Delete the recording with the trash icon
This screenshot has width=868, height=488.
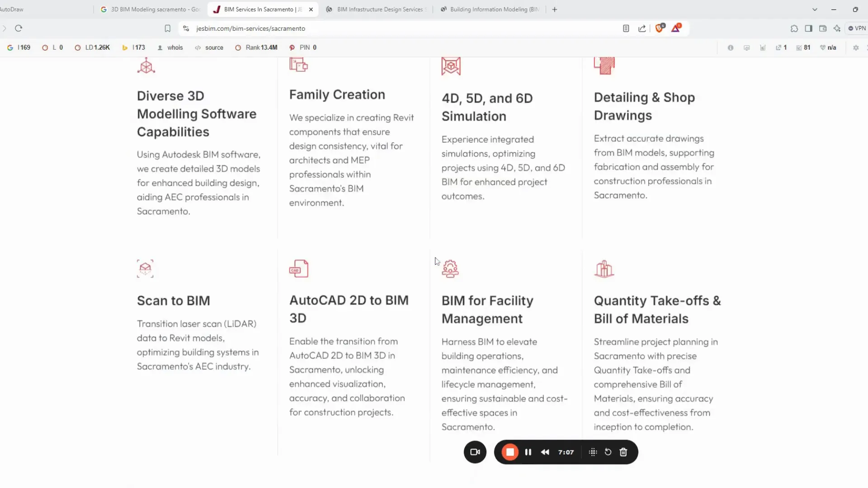[x=623, y=452]
